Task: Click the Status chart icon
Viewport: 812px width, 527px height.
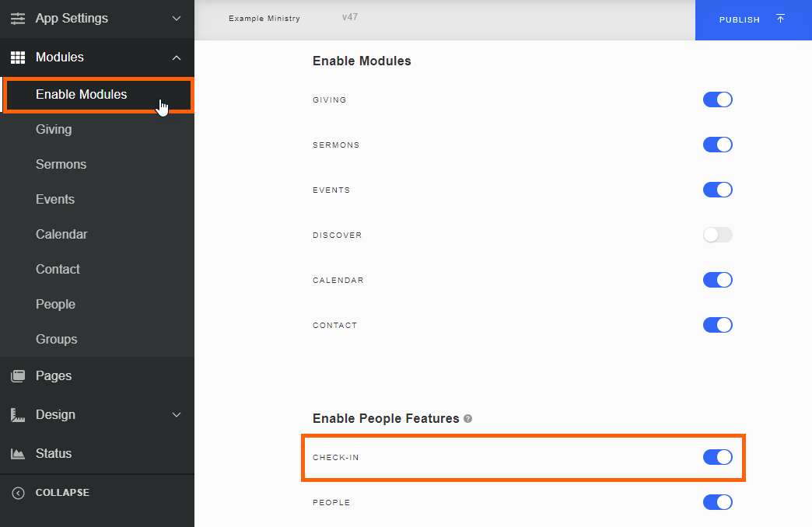Action: click(18, 453)
